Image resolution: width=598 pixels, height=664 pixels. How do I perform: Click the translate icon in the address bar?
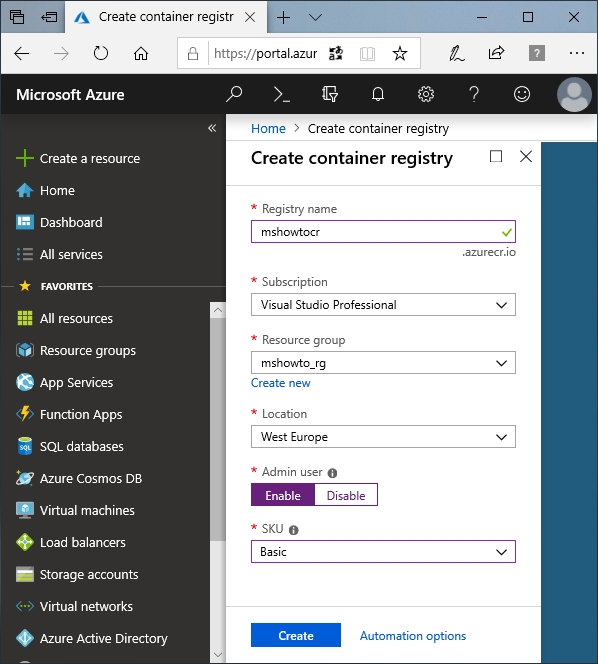tap(336, 53)
